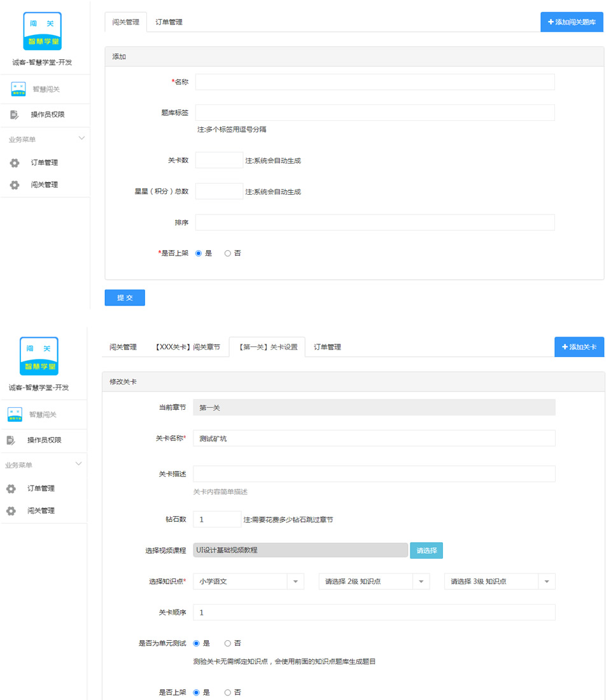Focus the 星星（积分）总数 input field

(x=220, y=191)
